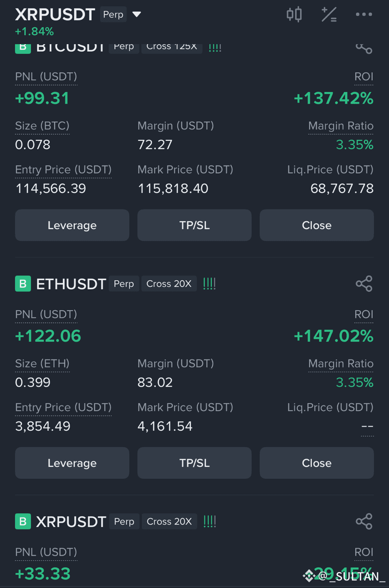Open the XRPUSDT Cross 20X margin mode selector
This screenshot has width=389, height=588.
tap(169, 521)
